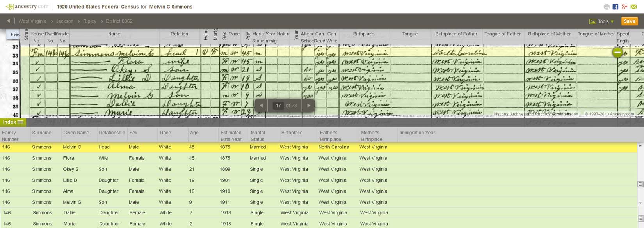Click the page number input field
This screenshot has height=228, width=644.
(x=278, y=106)
